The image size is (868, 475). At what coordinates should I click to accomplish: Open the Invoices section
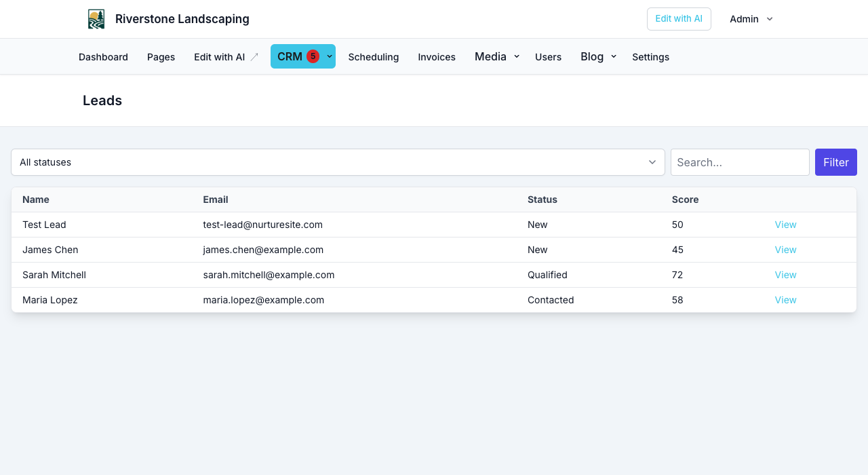(437, 57)
